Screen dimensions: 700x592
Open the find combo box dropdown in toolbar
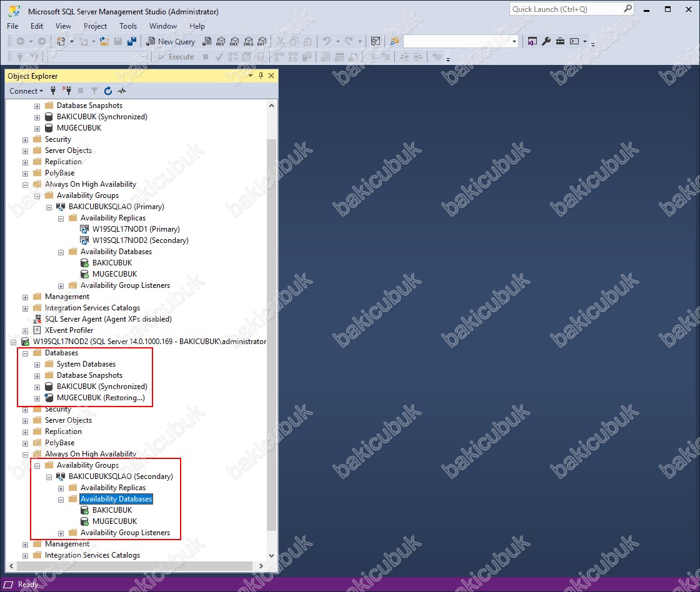tap(514, 41)
